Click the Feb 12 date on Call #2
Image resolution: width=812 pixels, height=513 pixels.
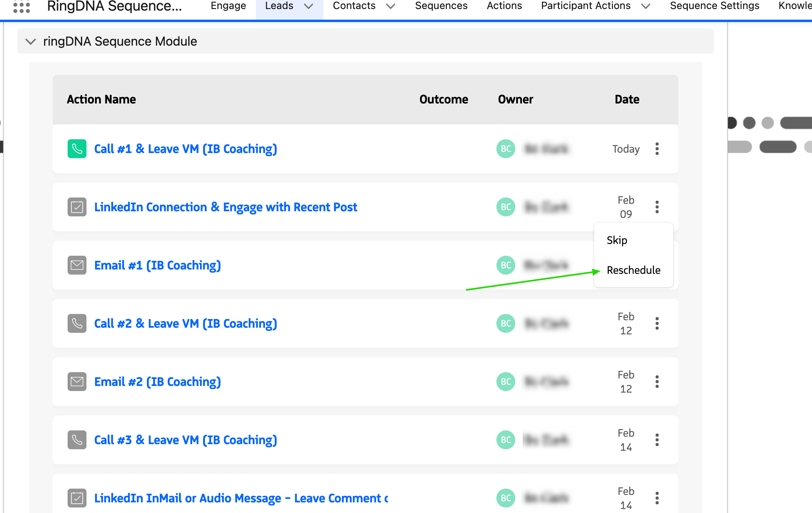[626, 323]
